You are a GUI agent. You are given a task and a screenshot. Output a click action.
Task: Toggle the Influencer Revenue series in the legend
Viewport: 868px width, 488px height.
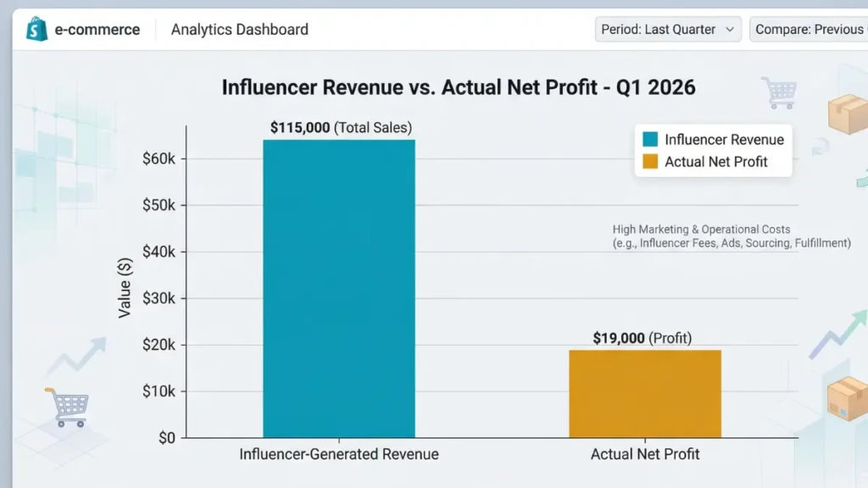[x=725, y=140]
